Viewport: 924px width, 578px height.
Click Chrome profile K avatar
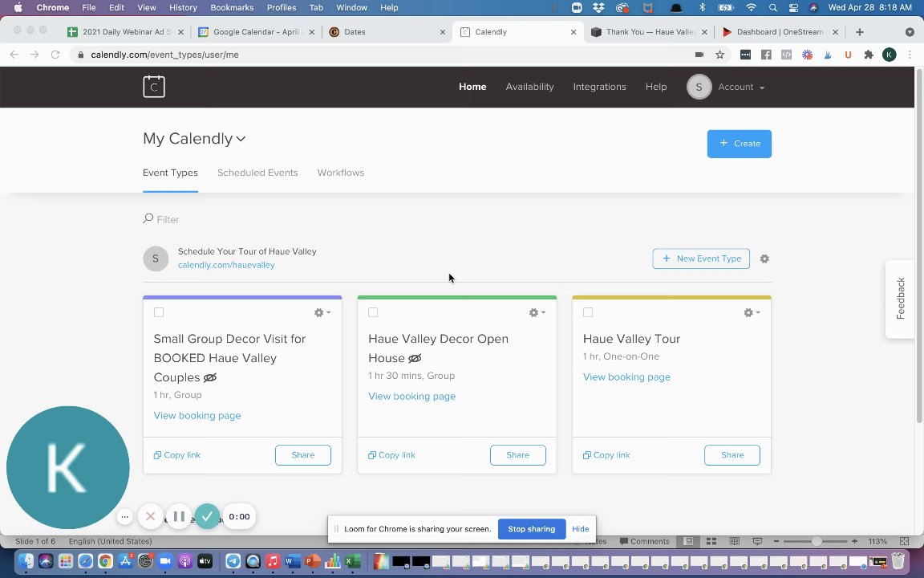[889, 55]
